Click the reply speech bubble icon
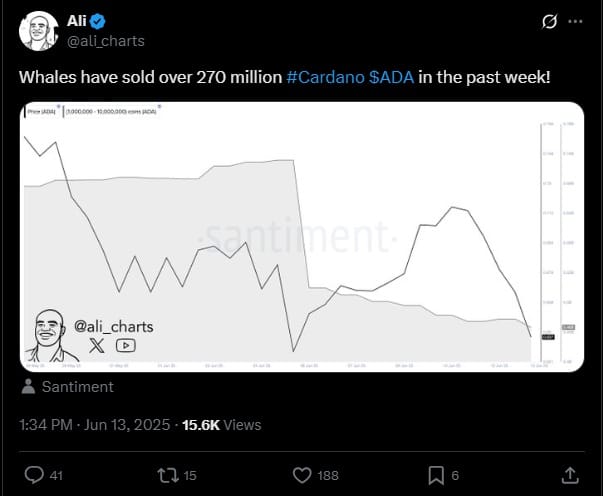This screenshot has width=603, height=496. pos(34,475)
